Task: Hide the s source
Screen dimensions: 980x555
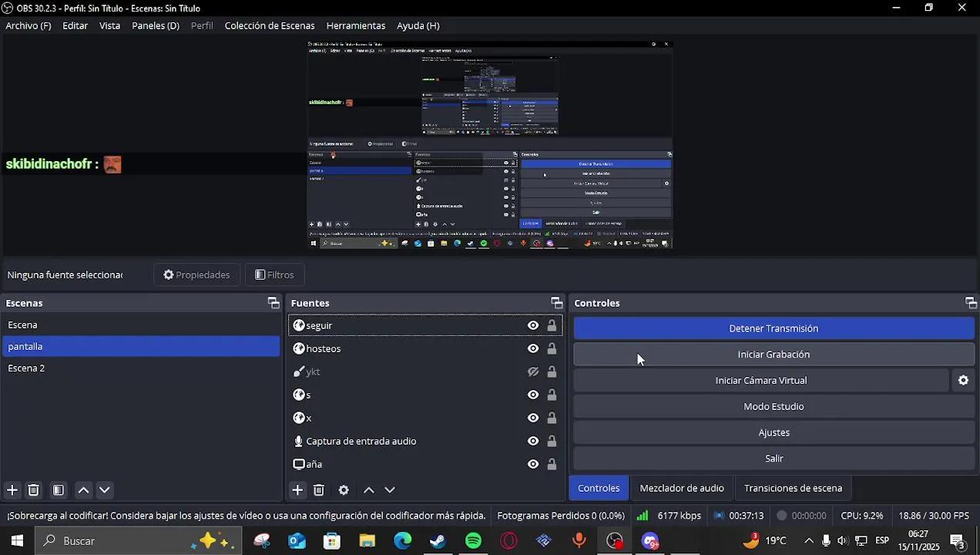Action: click(x=533, y=395)
